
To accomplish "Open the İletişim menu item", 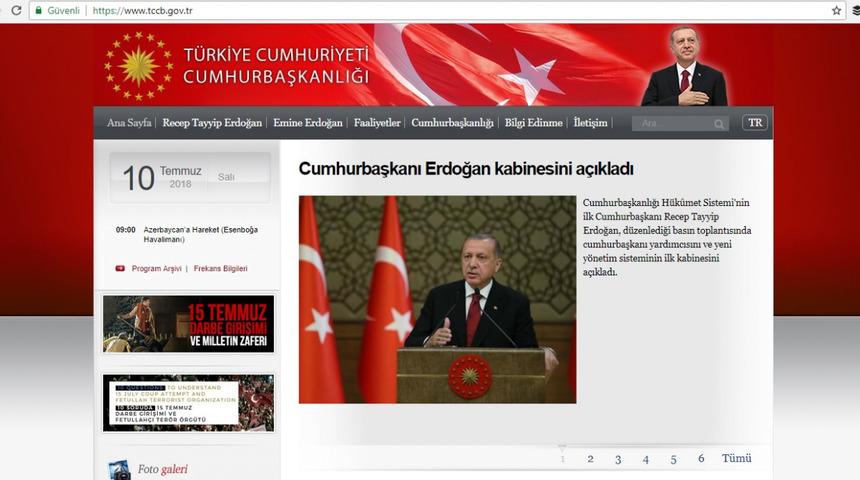I will [591, 123].
